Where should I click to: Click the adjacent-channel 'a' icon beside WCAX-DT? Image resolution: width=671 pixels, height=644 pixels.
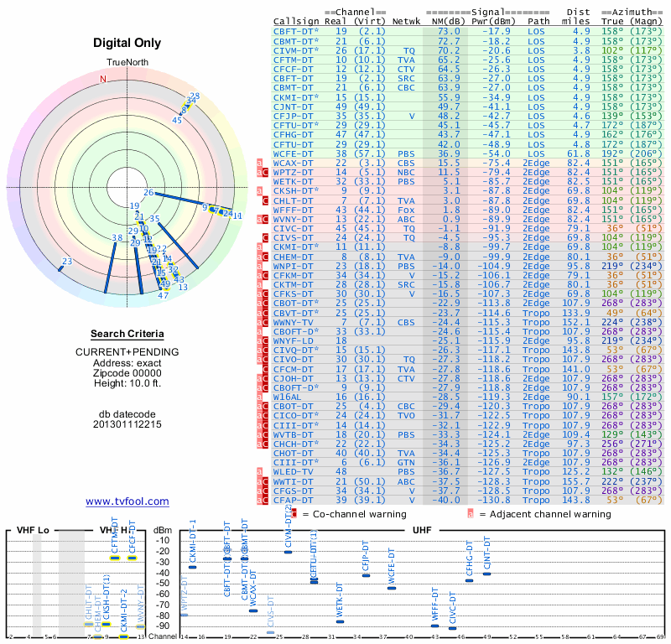click(259, 163)
